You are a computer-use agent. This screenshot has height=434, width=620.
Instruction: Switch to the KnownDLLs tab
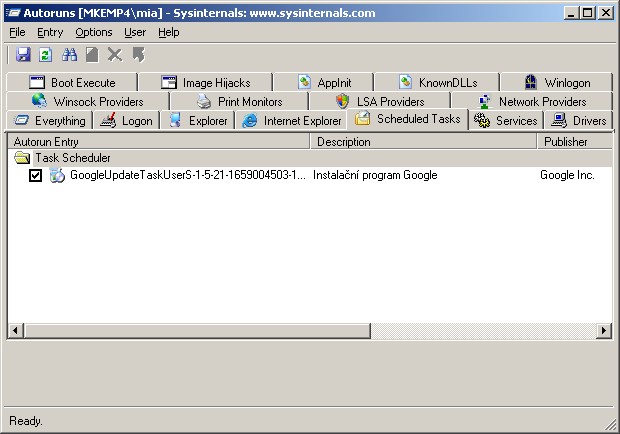click(437, 83)
